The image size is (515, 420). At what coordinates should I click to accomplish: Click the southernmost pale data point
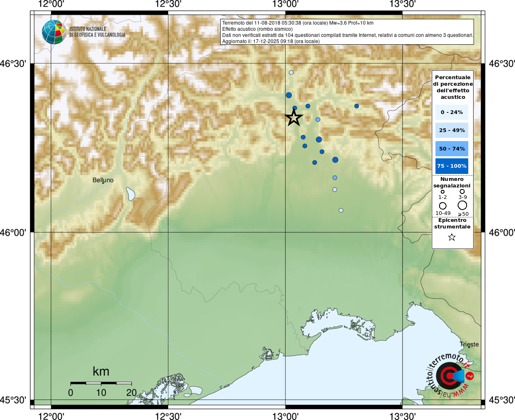coord(341,210)
